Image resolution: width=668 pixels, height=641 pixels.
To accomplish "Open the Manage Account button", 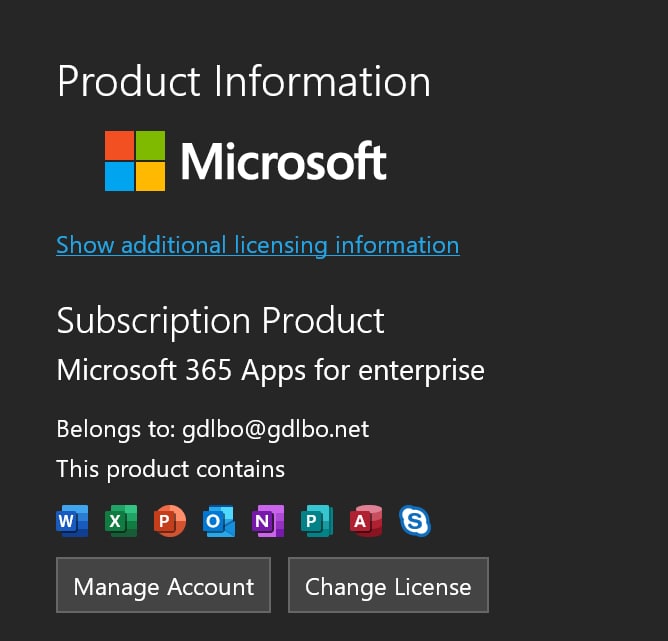I will click(x=164, y=585).
